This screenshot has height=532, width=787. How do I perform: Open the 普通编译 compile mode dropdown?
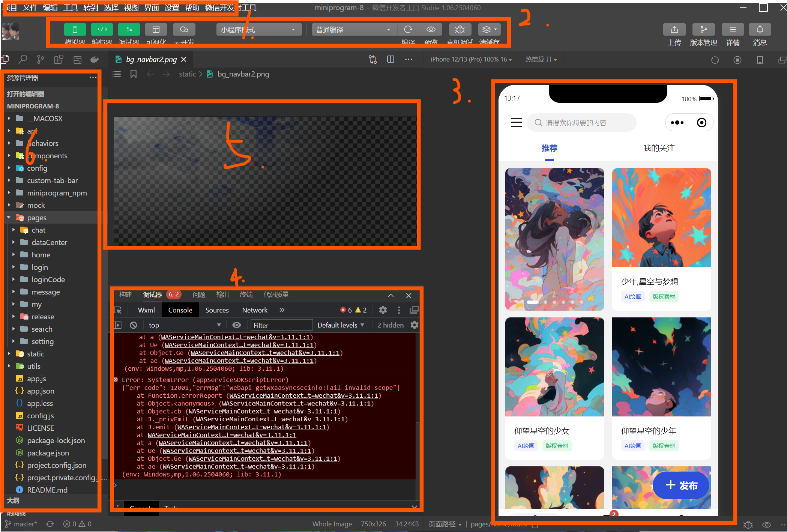click(x=353, y=30)
